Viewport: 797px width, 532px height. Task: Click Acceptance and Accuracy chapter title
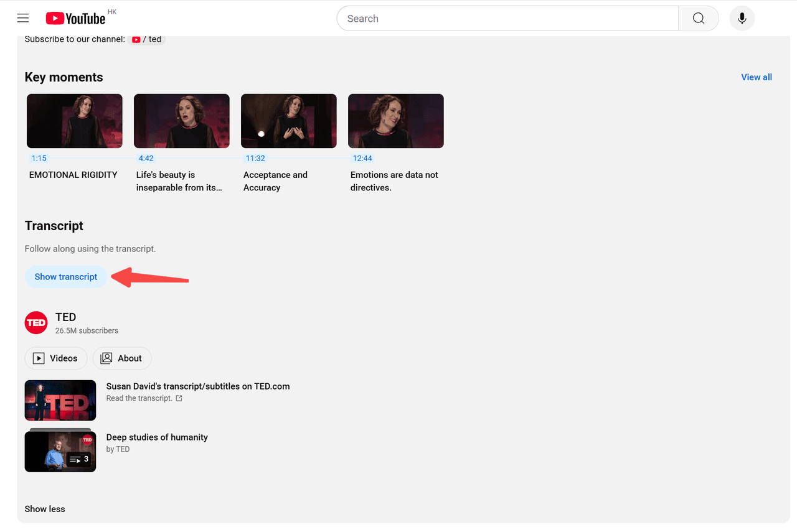275,181
